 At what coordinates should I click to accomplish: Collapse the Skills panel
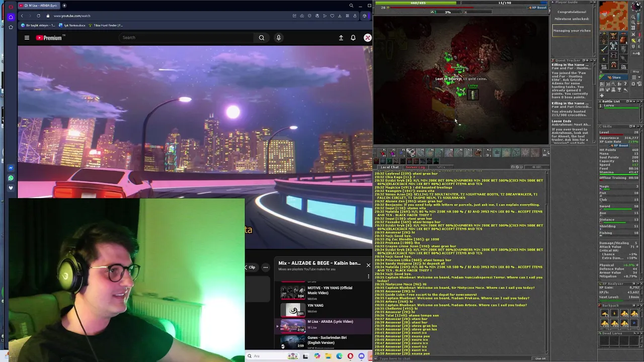[x=638, y=126]
